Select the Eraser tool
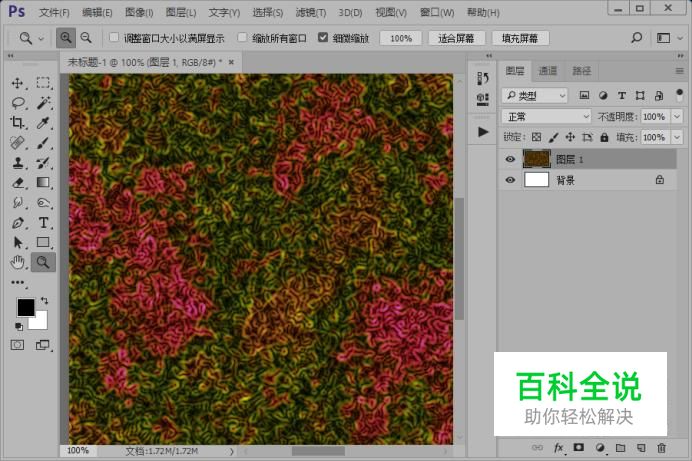692x461 pixels. click(x=17, y=182)
